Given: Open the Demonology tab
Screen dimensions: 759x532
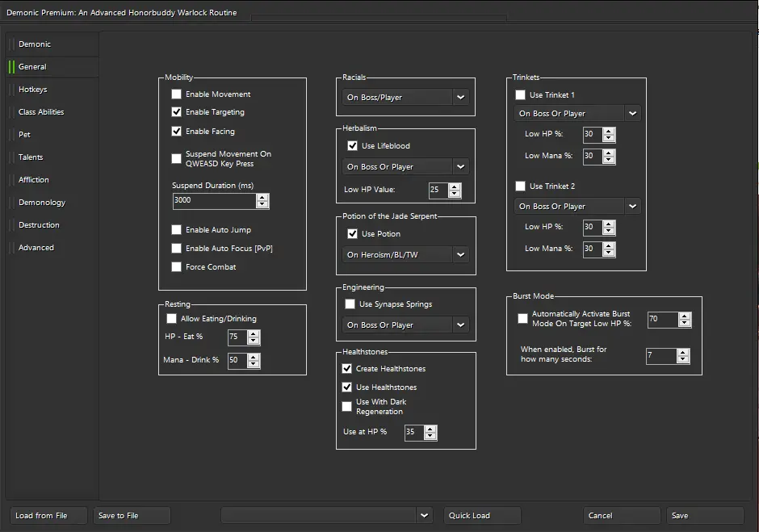Looking at the screenshot, I should point(52,203).
